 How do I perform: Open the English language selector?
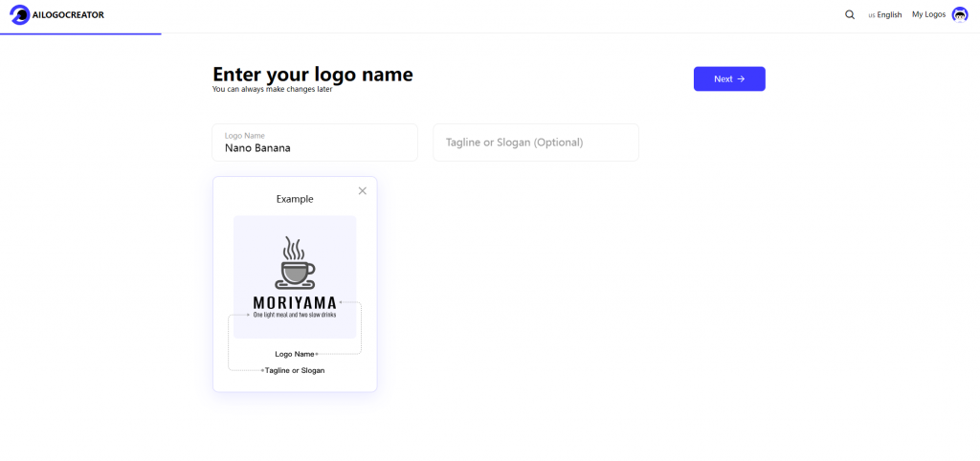(x=889, y=15)
